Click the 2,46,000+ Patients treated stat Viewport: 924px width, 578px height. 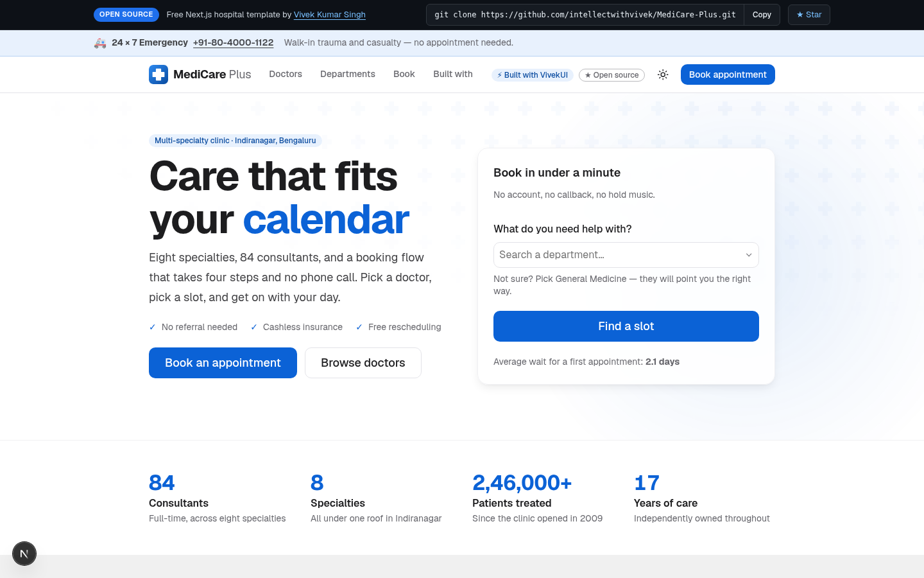538,498
